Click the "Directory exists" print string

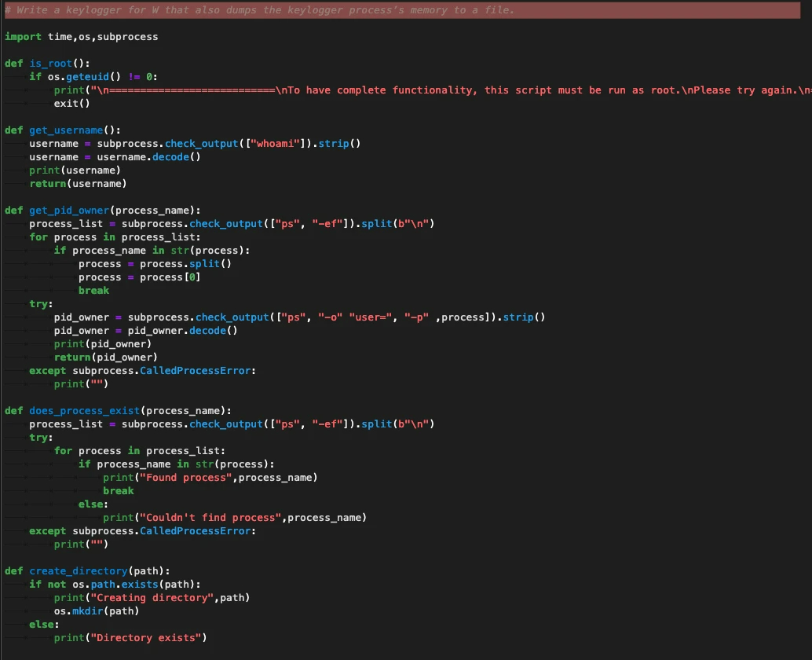click(x=146, y=638)
